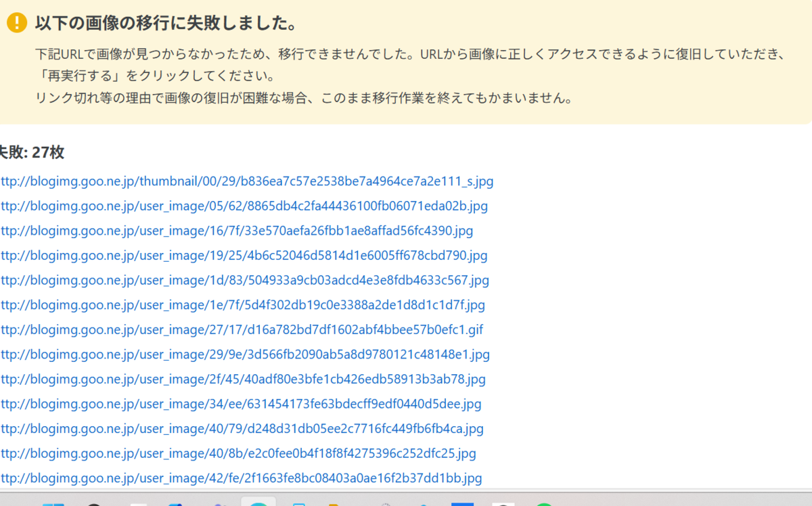Click the sentence starting リンク切れ等の理由で
Viewport: 812px width, 506px height.
click(x=304, y=97)
